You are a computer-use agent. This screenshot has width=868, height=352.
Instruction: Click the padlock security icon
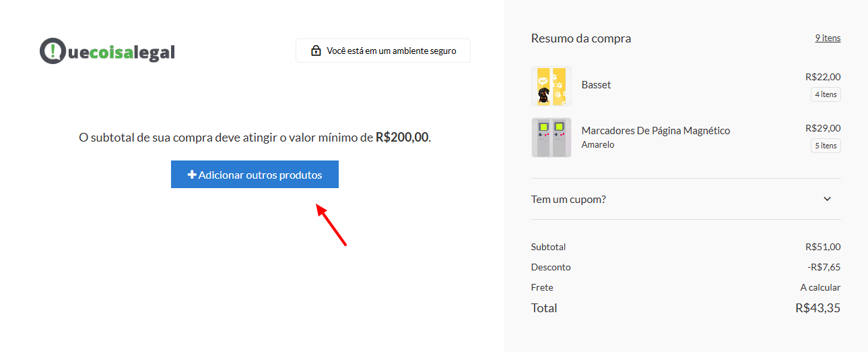point(315,51)
